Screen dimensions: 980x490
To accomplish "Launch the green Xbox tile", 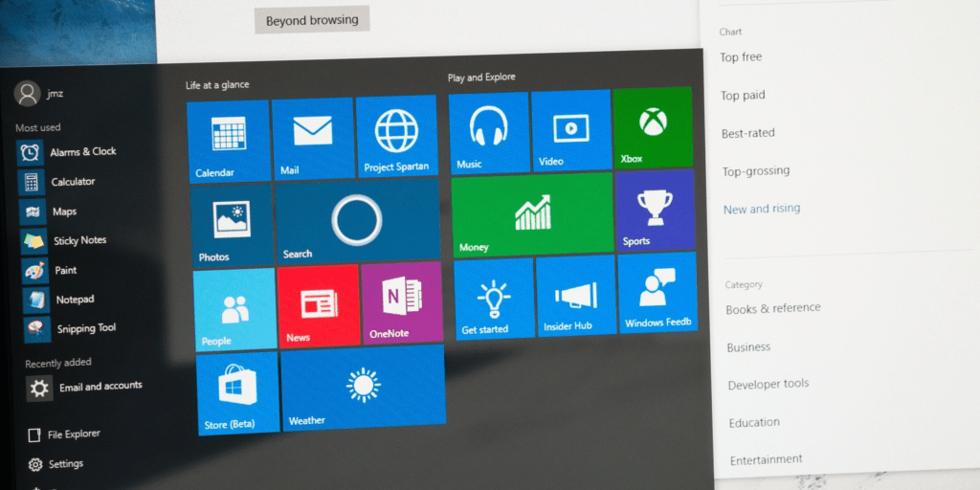I will coord(653,128).
